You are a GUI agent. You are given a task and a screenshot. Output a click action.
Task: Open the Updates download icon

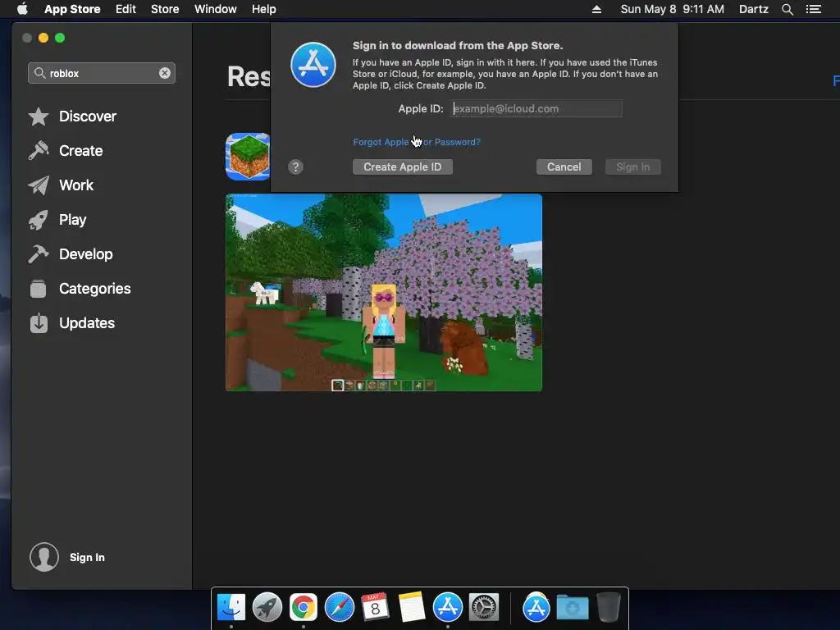tap(39, 323)
